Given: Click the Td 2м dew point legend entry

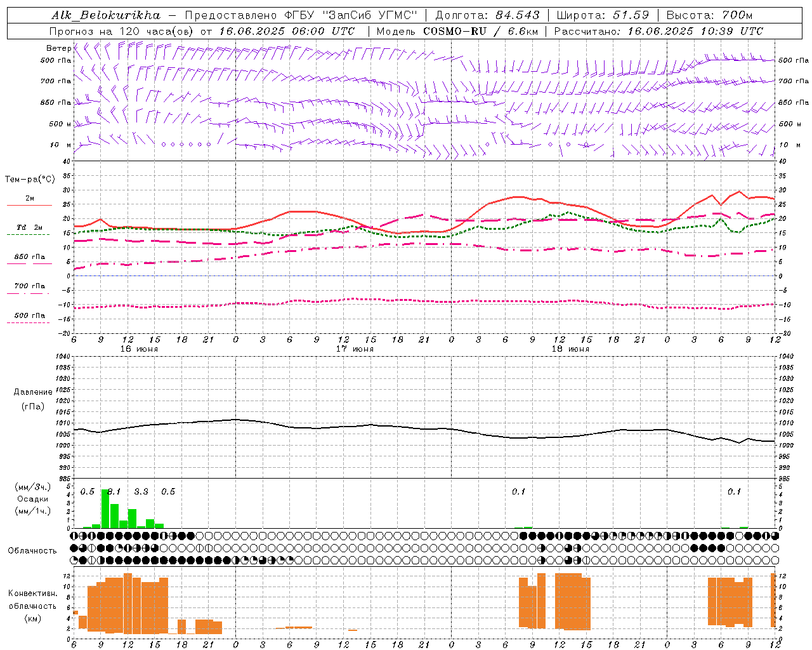Looking at the screenshot, I should (30, 227).
